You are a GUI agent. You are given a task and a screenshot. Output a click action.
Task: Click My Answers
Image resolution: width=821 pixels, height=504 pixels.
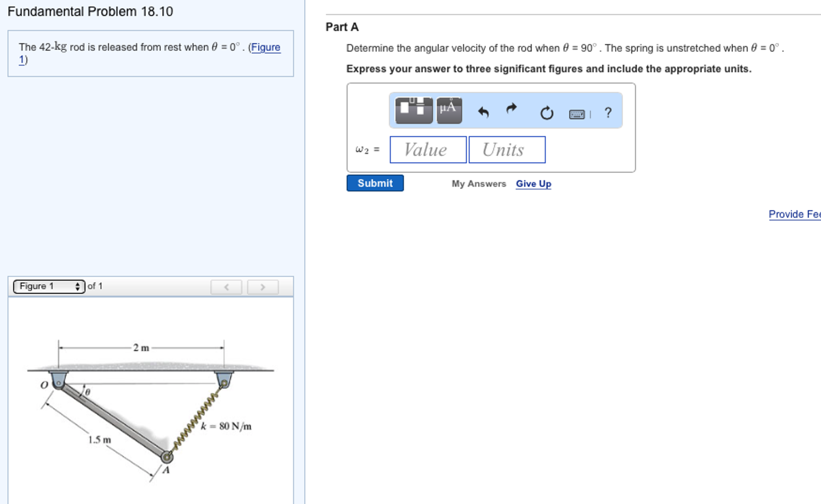point(478,184)
